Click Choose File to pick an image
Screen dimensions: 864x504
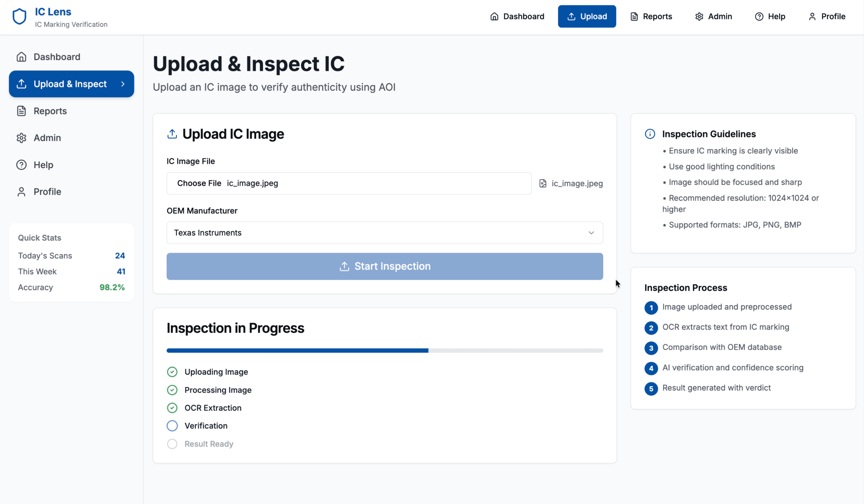[x=199, y=183]
